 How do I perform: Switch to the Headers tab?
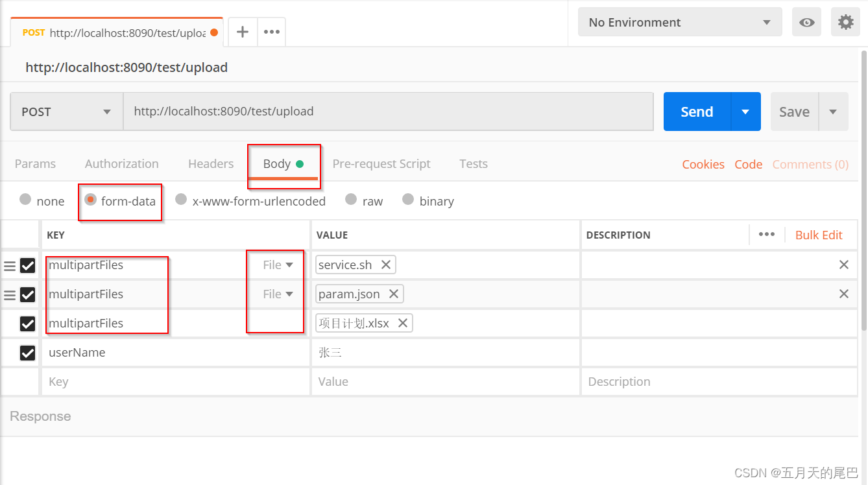(x=210, y=163)
